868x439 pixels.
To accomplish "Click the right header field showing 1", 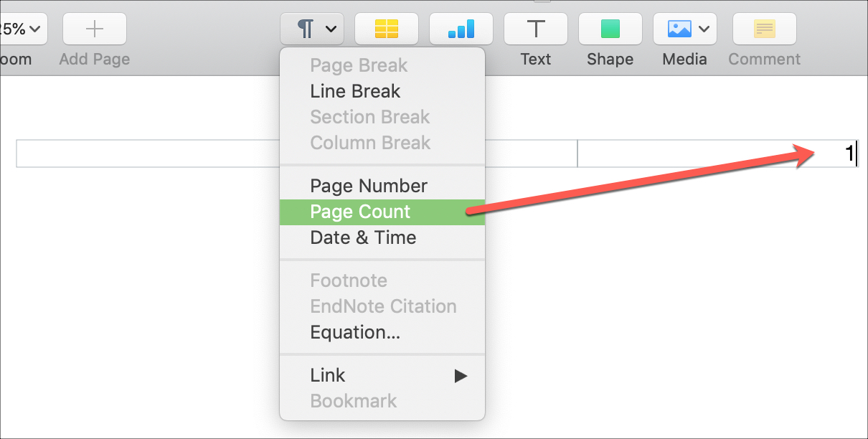I will pyautogui.click(x=718, y=154).
